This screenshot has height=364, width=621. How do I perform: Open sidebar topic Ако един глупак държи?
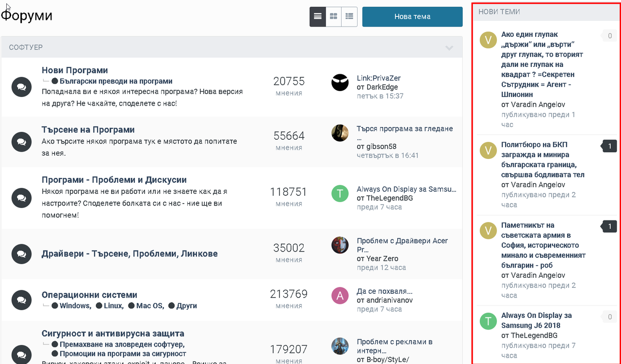(x=542, y=64)
